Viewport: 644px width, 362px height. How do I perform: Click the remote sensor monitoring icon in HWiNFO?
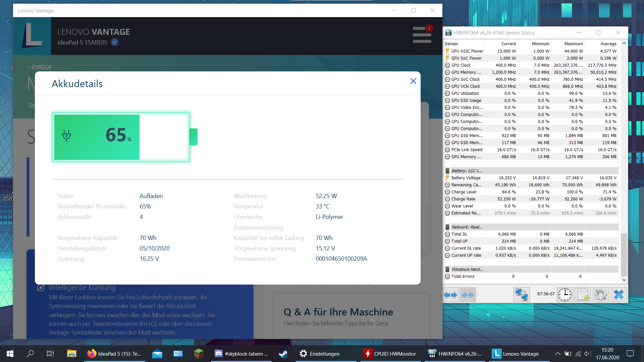tap(522, 295)
